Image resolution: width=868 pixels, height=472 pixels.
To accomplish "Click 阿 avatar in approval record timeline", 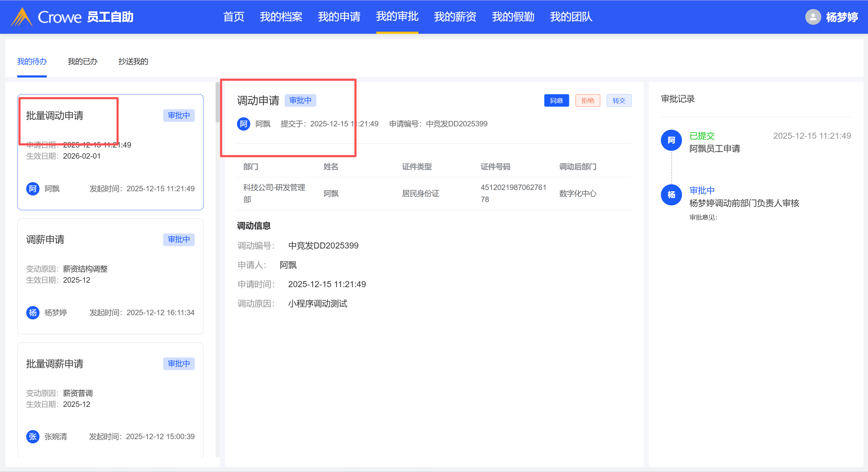I will pyautogui.click(x=671, y=140).
